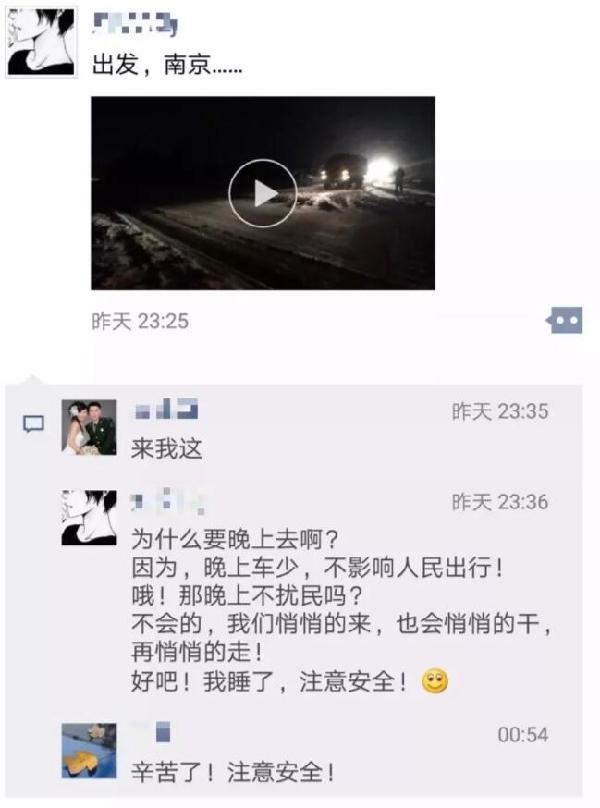This screenshot has width=600, height=808.
Task: Open the blurred name above '来我这'
Action: point(166,410)
